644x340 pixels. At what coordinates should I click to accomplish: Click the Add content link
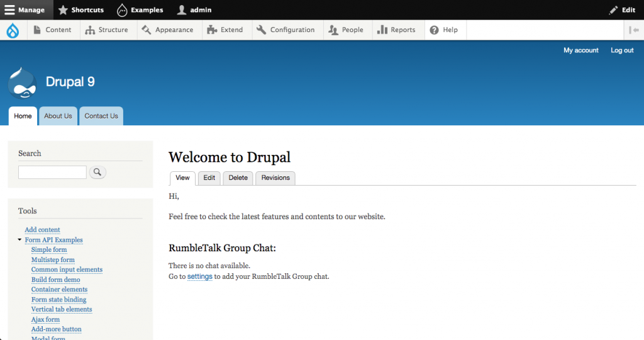[x=42, y=230]
